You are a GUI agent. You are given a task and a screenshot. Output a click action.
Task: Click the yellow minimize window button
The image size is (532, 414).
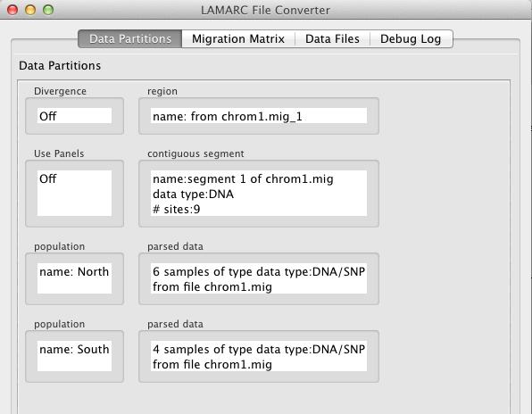click(30, 10)
